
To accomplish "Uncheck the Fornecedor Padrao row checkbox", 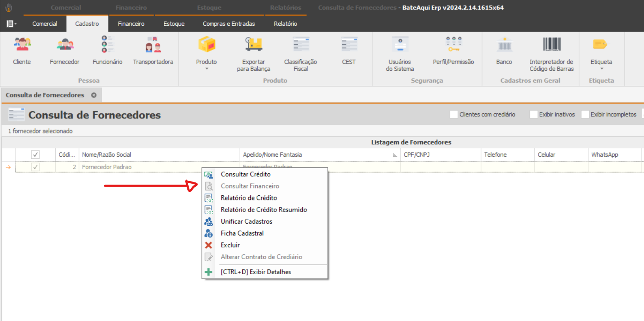I will click(36, 167).
